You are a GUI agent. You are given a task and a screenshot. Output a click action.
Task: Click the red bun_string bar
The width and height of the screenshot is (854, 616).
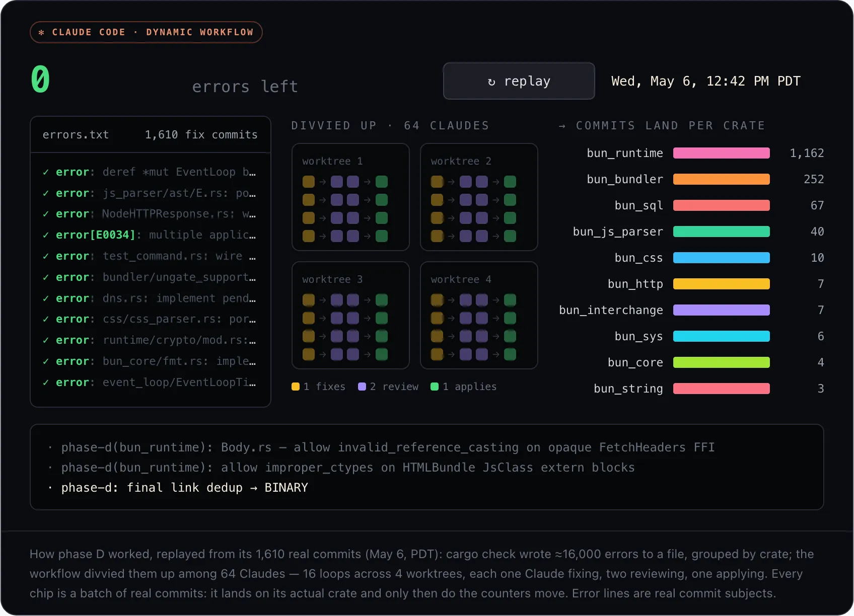(x=722, y=389)
